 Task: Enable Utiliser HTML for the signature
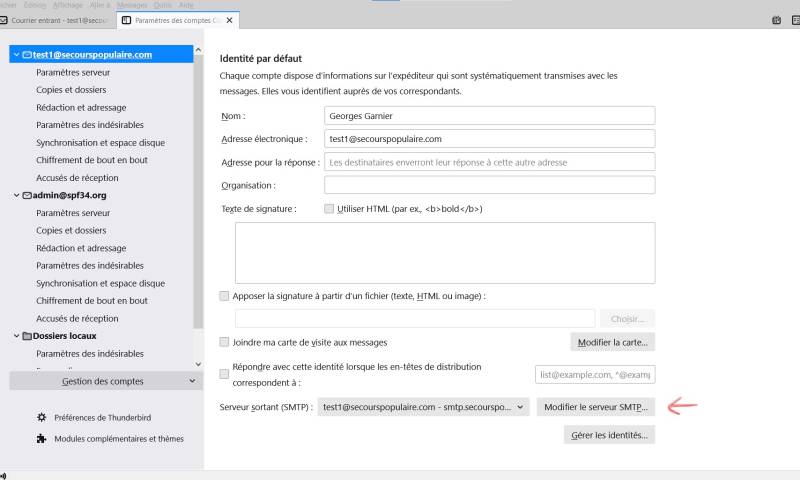(329, 209)
